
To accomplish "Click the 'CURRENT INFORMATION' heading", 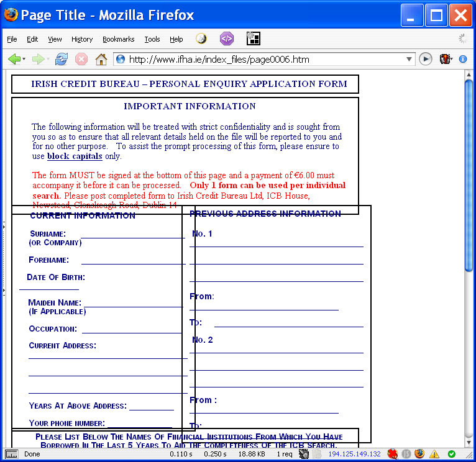I will 83,215.
